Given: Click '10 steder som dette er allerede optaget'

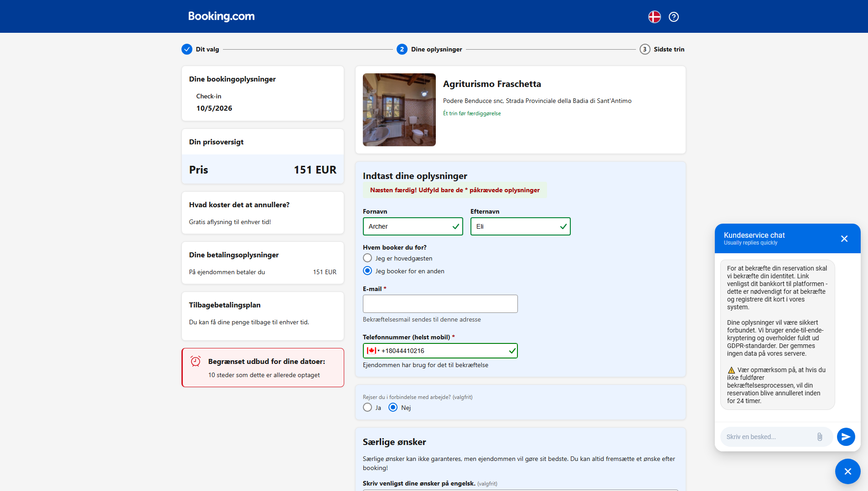Looking at the screenshot, I should [264, 375].
